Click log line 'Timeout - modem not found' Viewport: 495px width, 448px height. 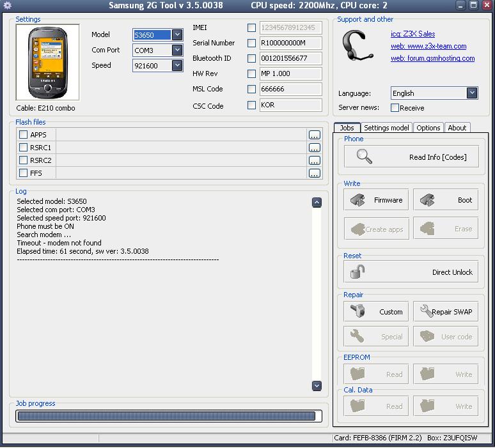pyautogui.click(x=59, y=243)
